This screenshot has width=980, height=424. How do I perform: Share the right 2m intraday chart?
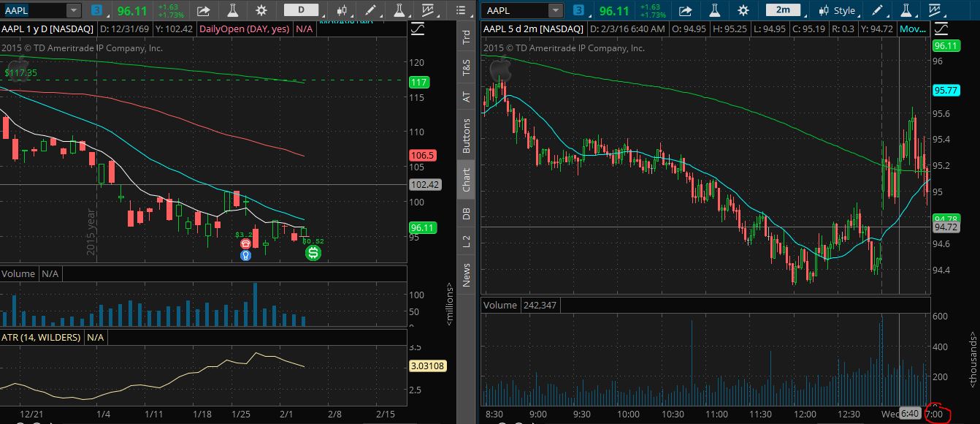(685, 11)
